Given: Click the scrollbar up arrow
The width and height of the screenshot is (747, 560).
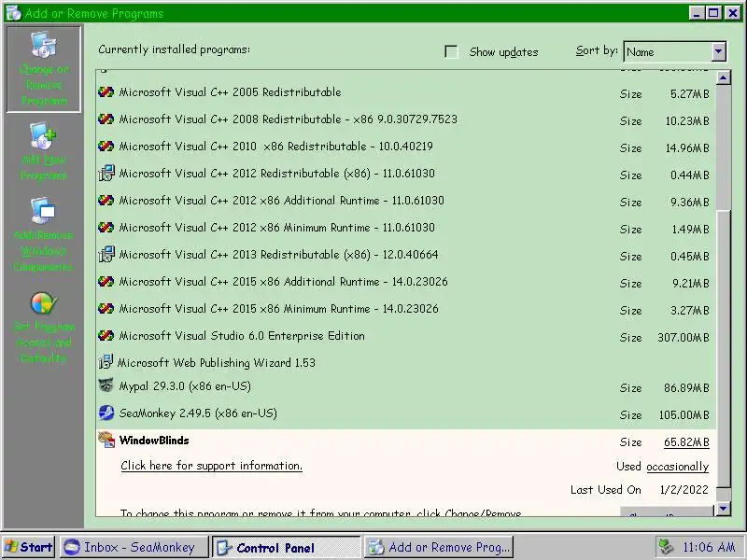Looking at the screenshot, I should (x=723, y=77).
